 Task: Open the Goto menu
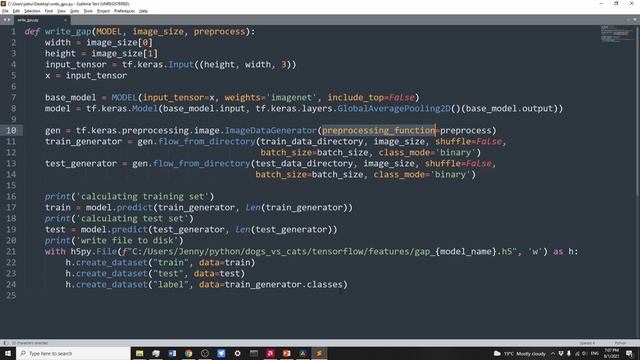(75, 11)
